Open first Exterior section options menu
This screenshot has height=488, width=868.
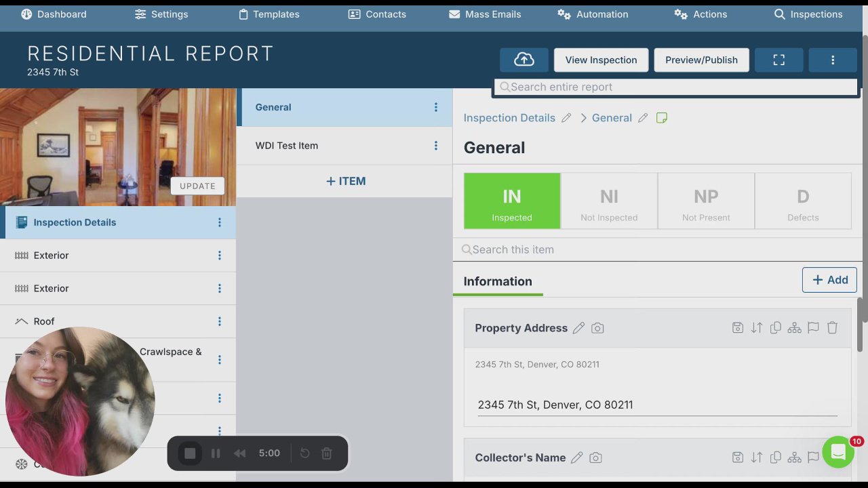tap(220, 256)
